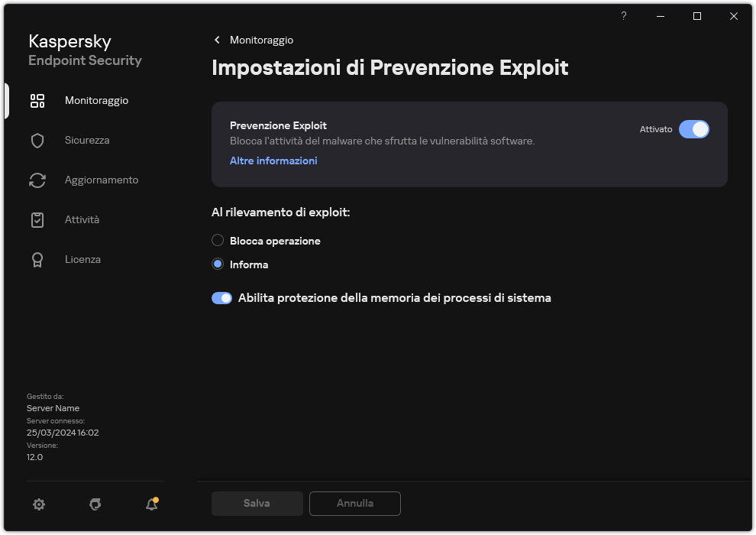Open the Sicurezza sidebar entry

pos(86,140)
